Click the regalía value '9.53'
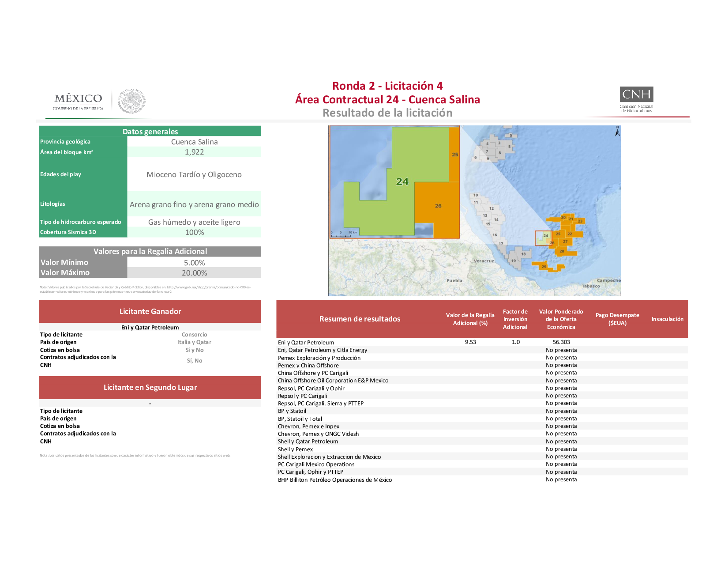Image resolution: width=728 pixels, height=563 pixels. (x=470, y=342)
